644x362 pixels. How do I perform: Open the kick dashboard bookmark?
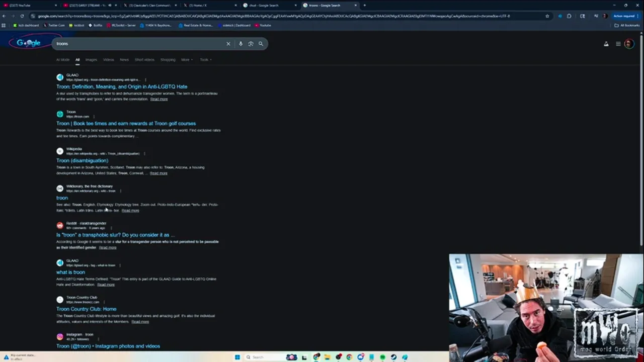[26, 25]
